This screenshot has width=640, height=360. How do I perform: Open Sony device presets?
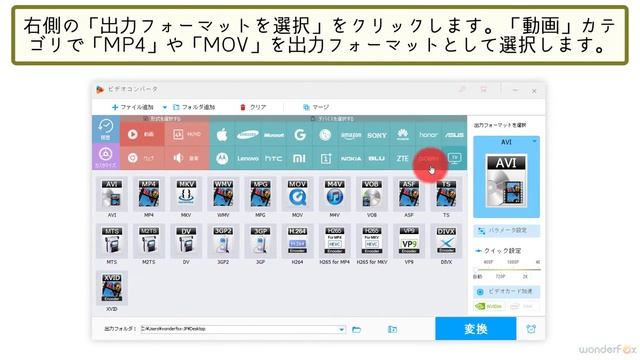[377, 135]
